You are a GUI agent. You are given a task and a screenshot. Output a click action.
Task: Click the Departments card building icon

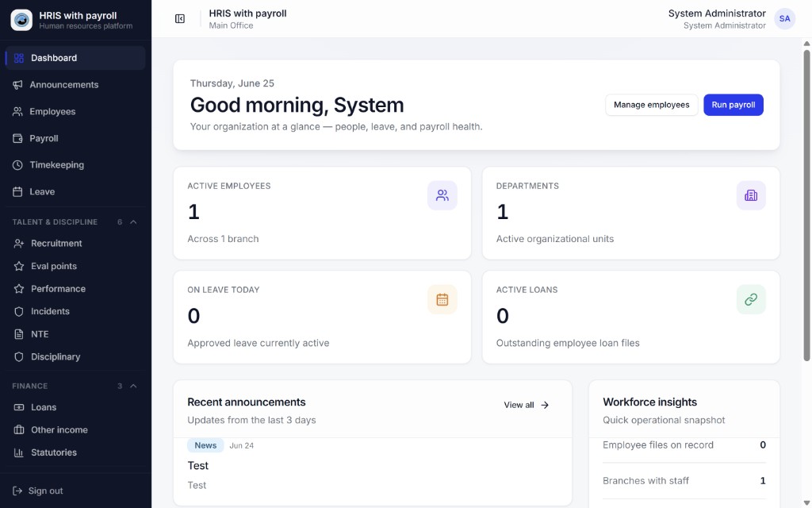[751, 195]
